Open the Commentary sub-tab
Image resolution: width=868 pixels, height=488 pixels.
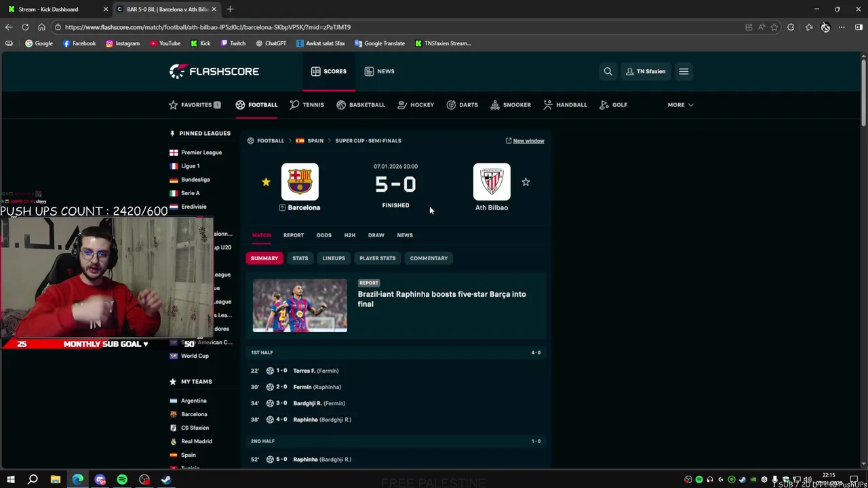pyautogui.click(x=429, y=258)
